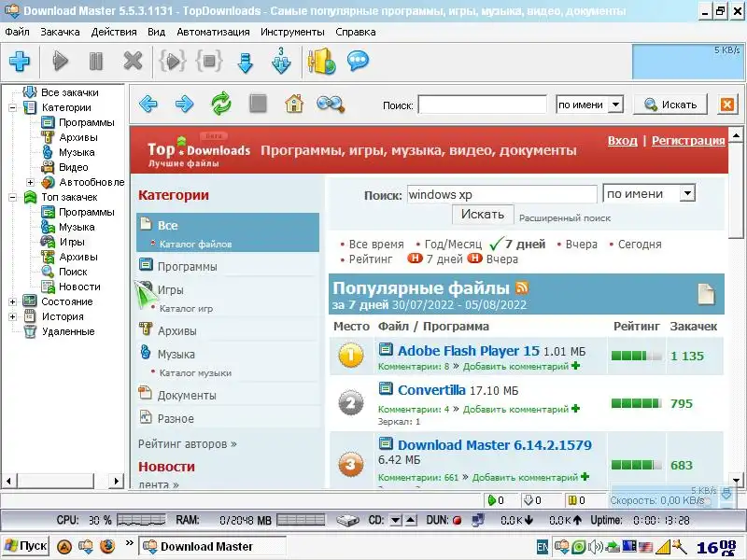Go forward with the browser right arrow
The width and height of the screenshot is (747, 560).
(184, 104)
